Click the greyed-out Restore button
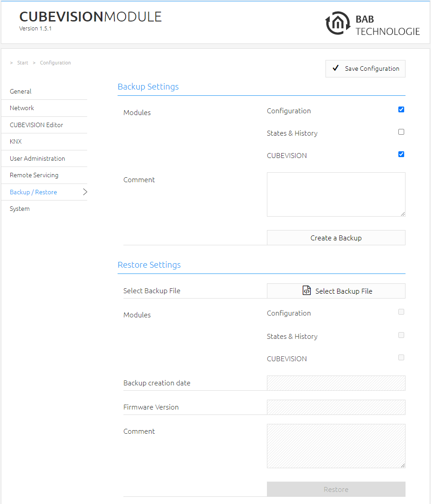Image resolution: width=431 pixels, height=504 pixels. tap(336, 489)
